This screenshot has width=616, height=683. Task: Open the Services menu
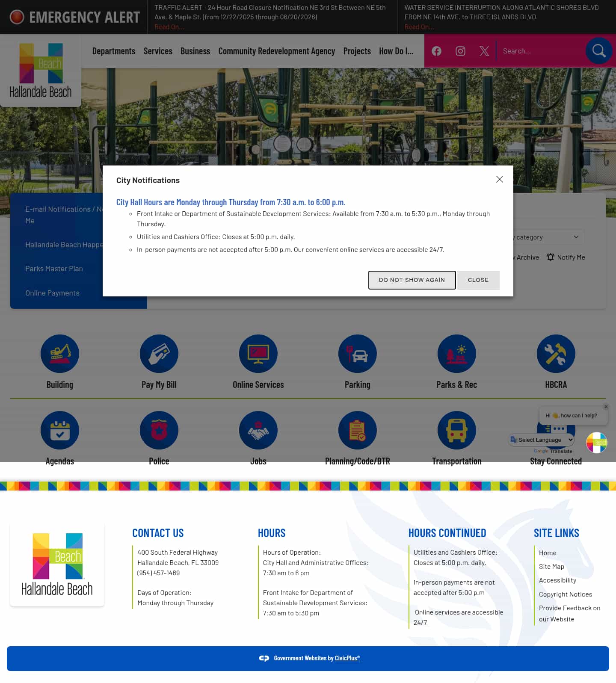(x=158, y=51)
